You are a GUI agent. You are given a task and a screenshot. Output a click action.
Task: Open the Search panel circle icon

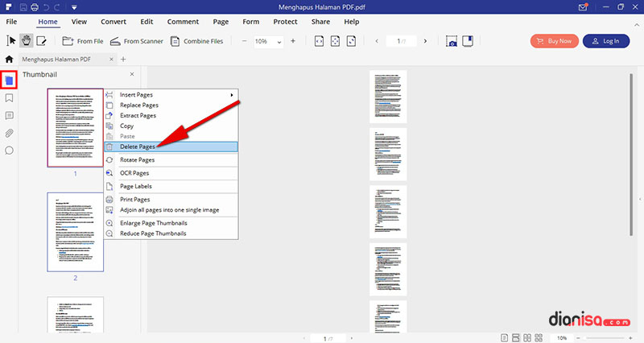click(x=9, y=151)
